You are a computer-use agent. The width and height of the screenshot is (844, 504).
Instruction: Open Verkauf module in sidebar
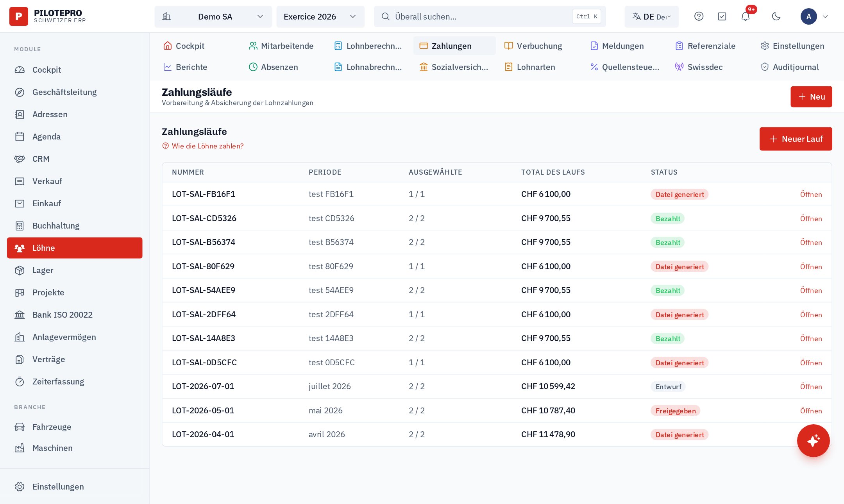pos(75,181)
